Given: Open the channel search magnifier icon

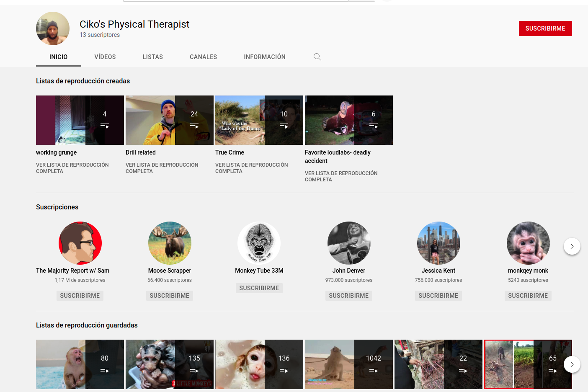Looking at the screenshot, I should point(317,57).
